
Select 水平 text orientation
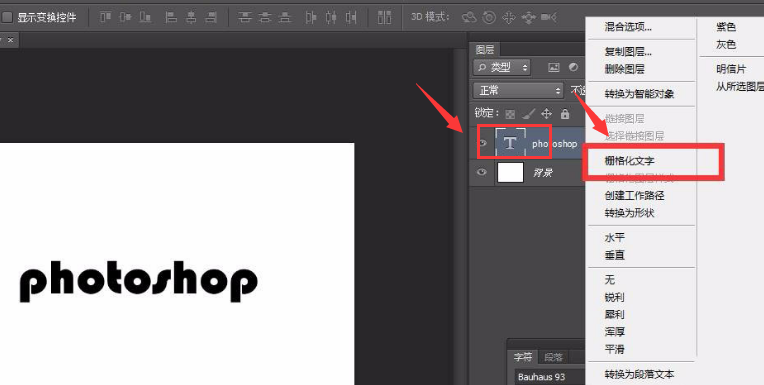point(614,237)
